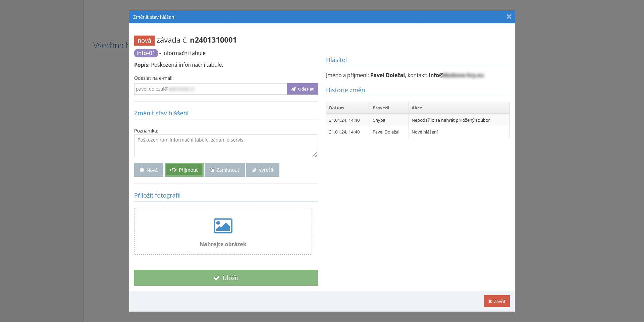This screenshot has width=644, height=322.
Task: Click the Akce column header
Action: pos(417,108)
